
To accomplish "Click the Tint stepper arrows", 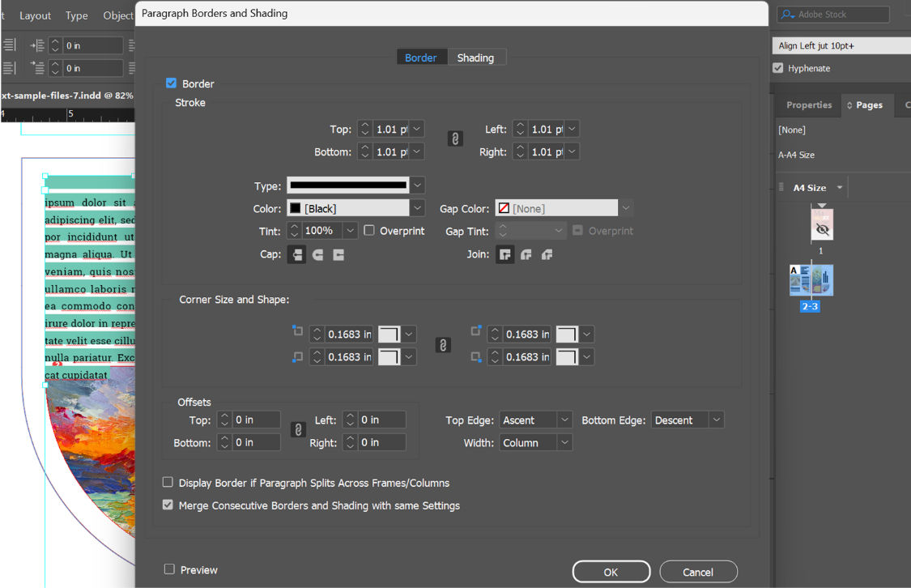I will point(295,231).
